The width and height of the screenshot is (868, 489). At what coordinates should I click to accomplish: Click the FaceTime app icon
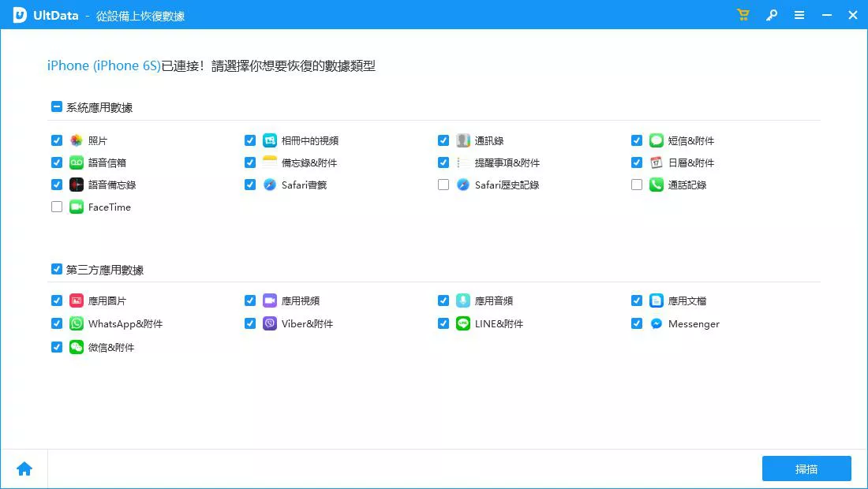[75, 207]
